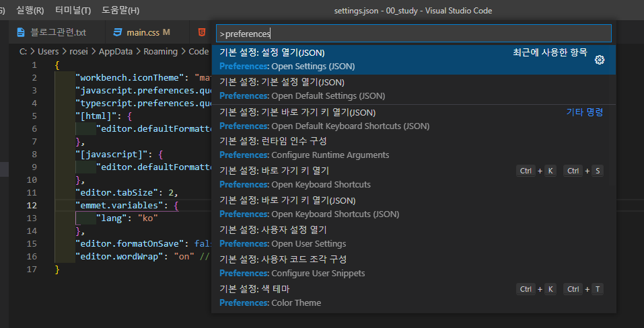
Task: Switch to the main.css tab
Action: point(148,32)
